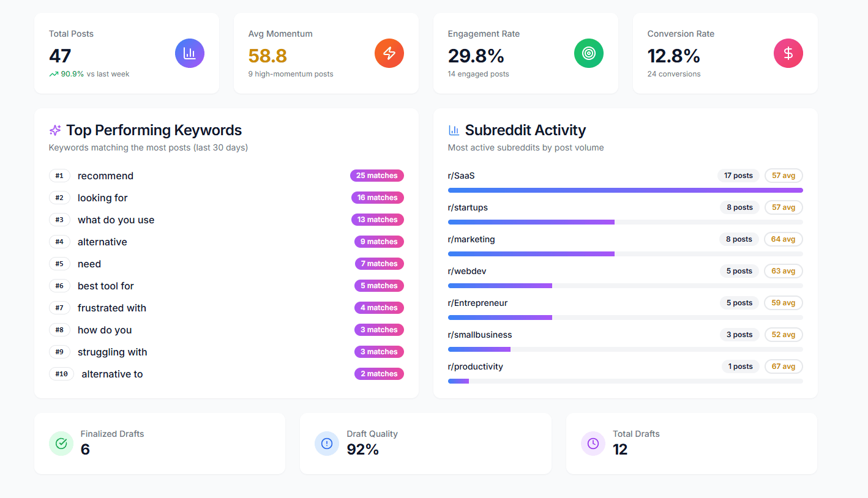Image resolution: width=868 pixels, height=498 pixels.
Task: Click the r/SaaS progress bar
Action: 624,190
